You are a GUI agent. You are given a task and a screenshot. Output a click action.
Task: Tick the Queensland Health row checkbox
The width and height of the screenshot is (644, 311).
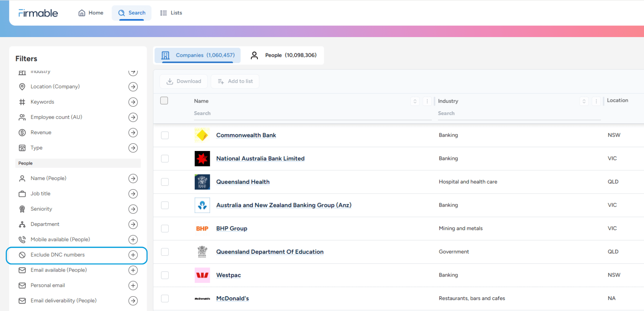coord(165,182)
